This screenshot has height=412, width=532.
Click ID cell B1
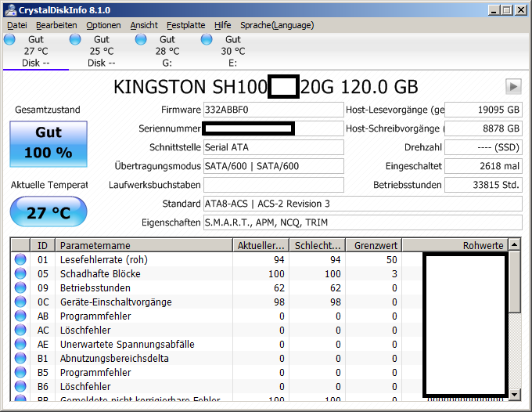pyautogui.click(x=43, y=358)
